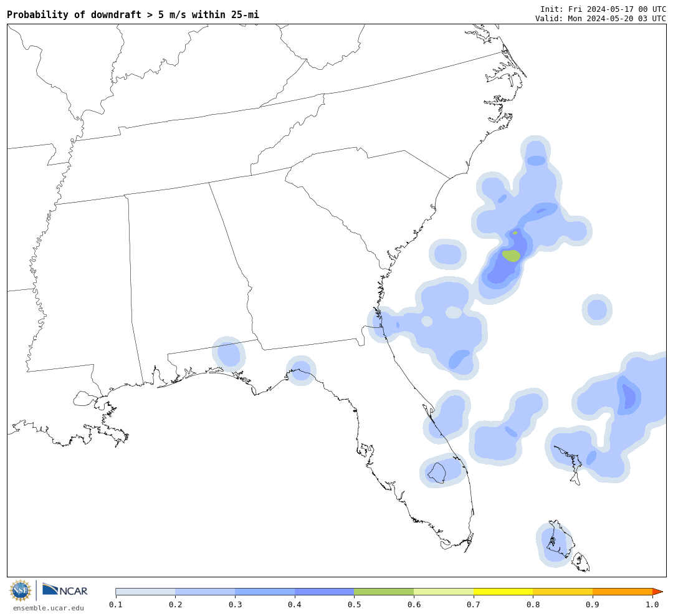Click the 0.6–0.7 pale yellow colorbar segment
Viewport: 673px width, 616px height.
click(444, 592)
